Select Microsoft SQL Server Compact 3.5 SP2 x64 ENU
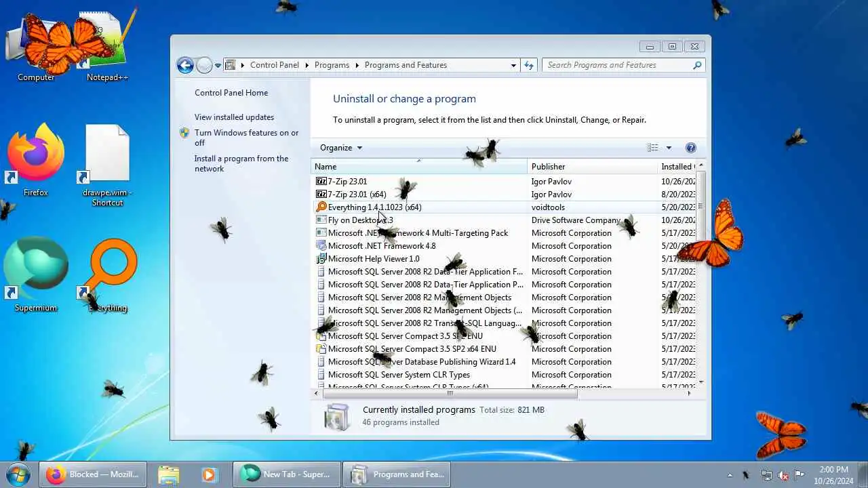868x488 pixels. [504, 349]
